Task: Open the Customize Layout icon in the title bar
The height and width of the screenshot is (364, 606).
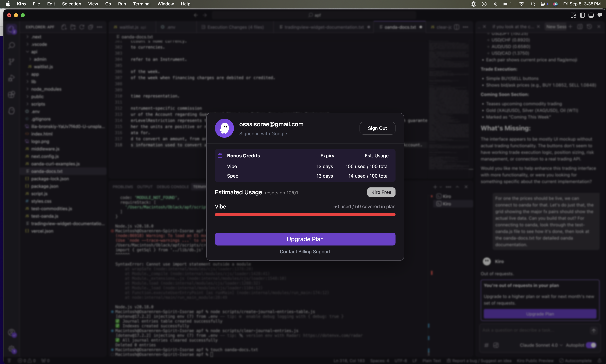Action: [573, 15]
